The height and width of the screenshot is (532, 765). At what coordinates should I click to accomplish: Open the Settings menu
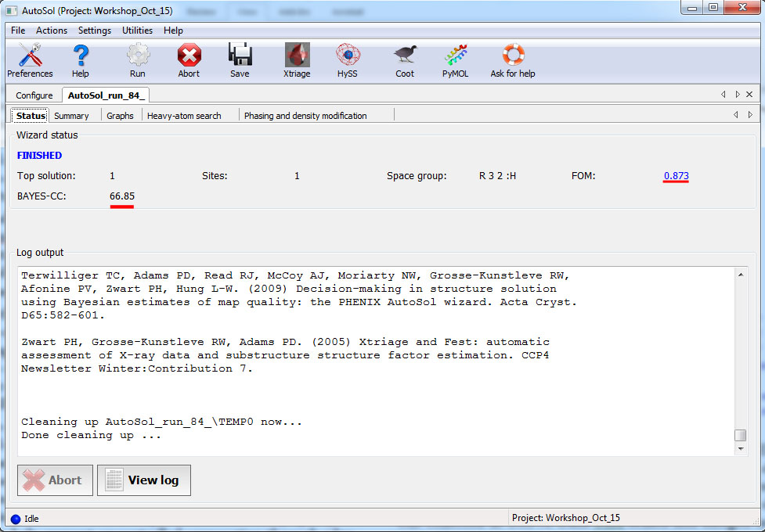(95, 31)
